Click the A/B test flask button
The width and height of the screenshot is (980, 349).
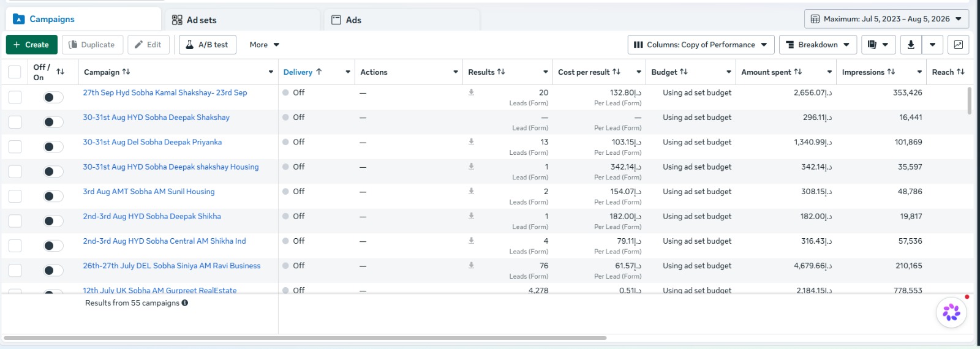click(x=207, y=45)
